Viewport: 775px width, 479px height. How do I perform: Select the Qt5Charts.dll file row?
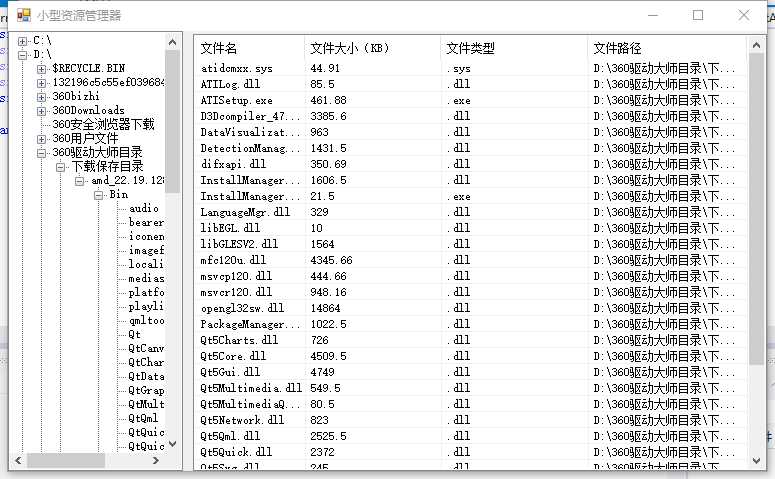(470, 340)
